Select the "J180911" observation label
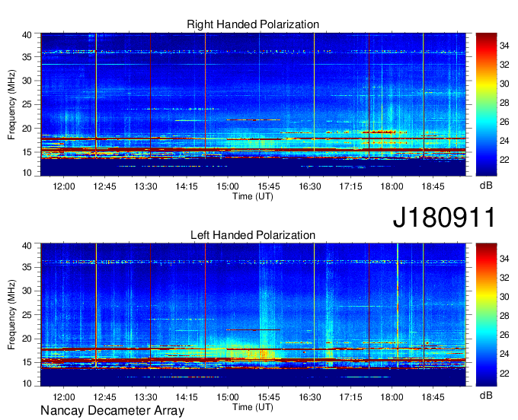The height and width of the screenshot is (420, 518). (444, 218)
